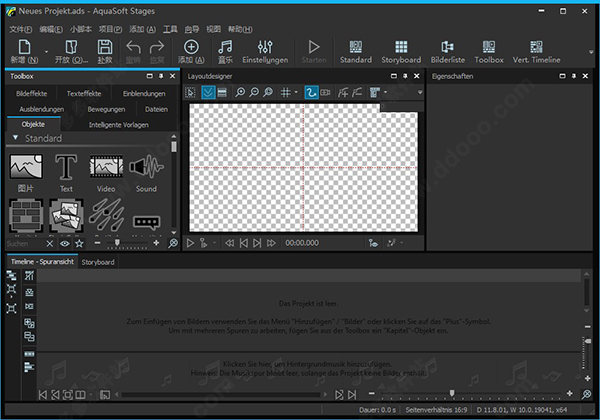This screenshot has height=420, width=600.
Task: Open the Texteffekte tab
Action: 84,94
